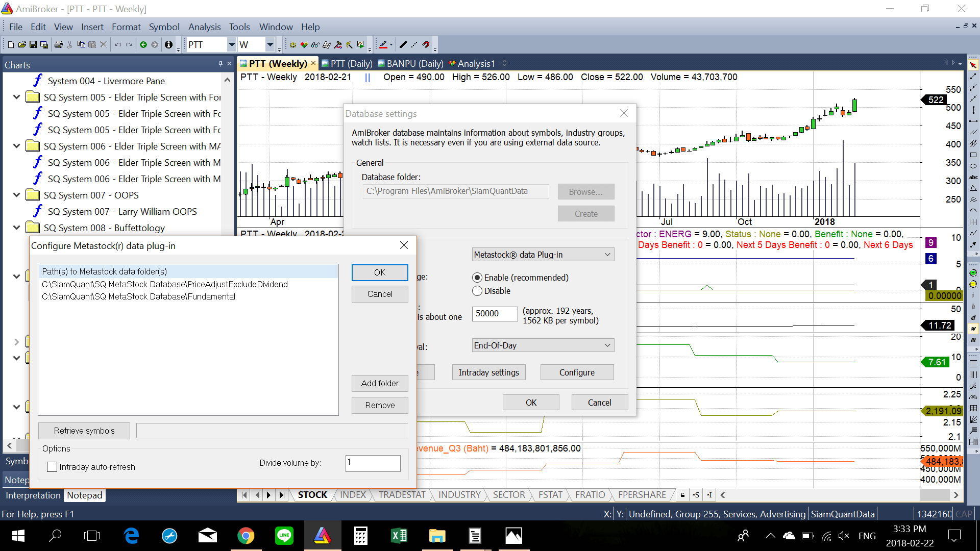Click the Add folder button
This screenshot has height=551, width=980.
[x=380, y=383]
